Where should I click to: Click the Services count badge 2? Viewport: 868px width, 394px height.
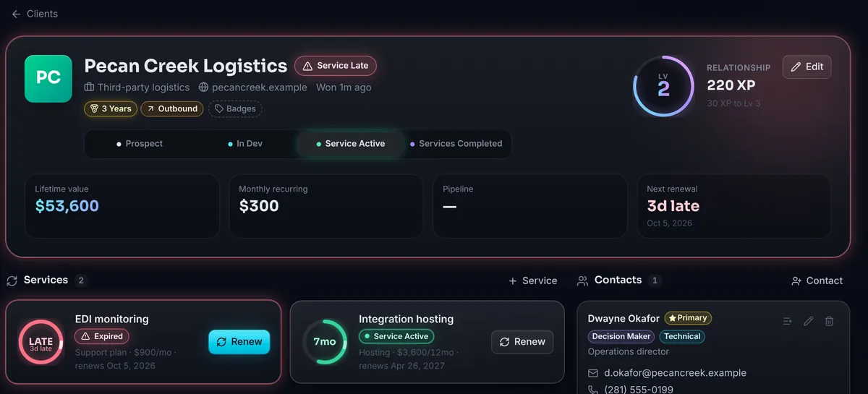point(80,280)
